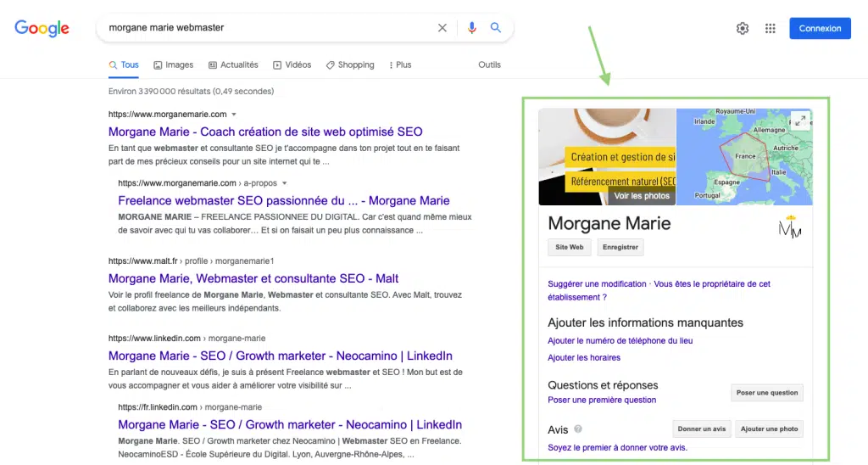Open the Outils search tools

click(489, 64)
